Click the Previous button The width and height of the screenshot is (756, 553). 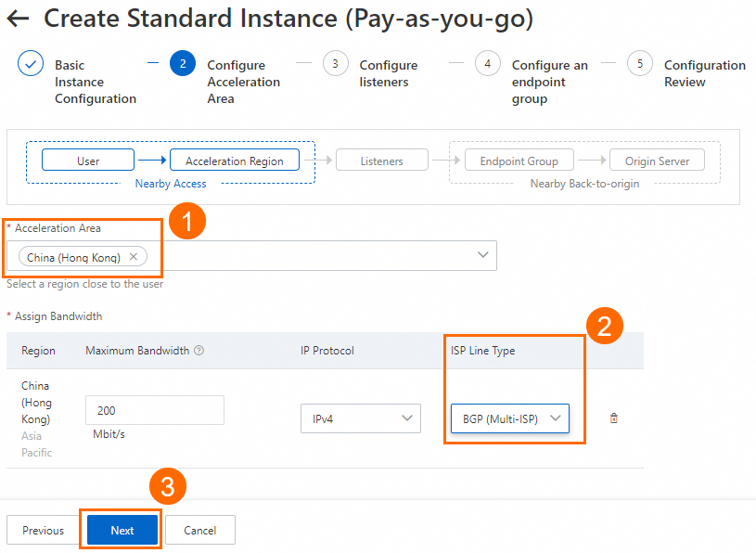click(44, 531)
